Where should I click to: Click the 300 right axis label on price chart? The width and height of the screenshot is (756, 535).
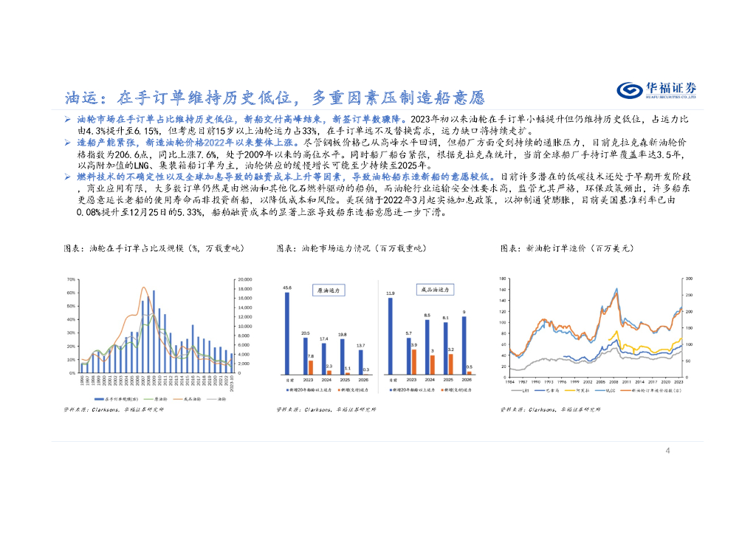(689, 279)
